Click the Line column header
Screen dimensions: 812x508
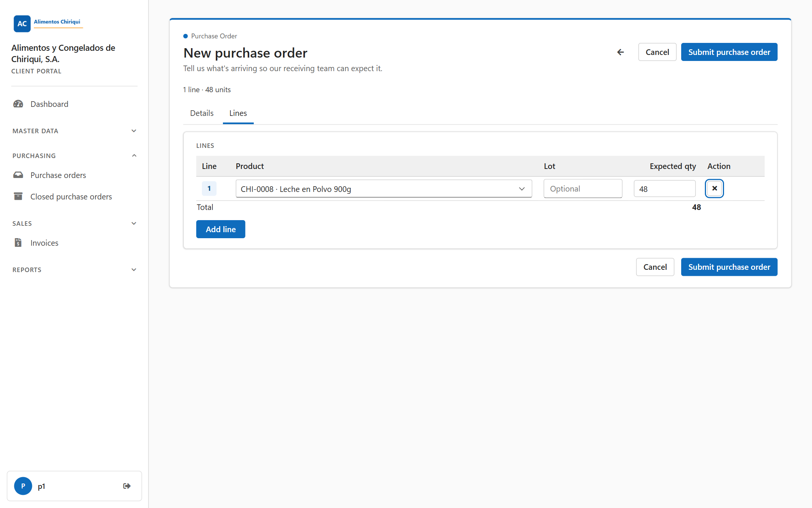click(209, 166)
